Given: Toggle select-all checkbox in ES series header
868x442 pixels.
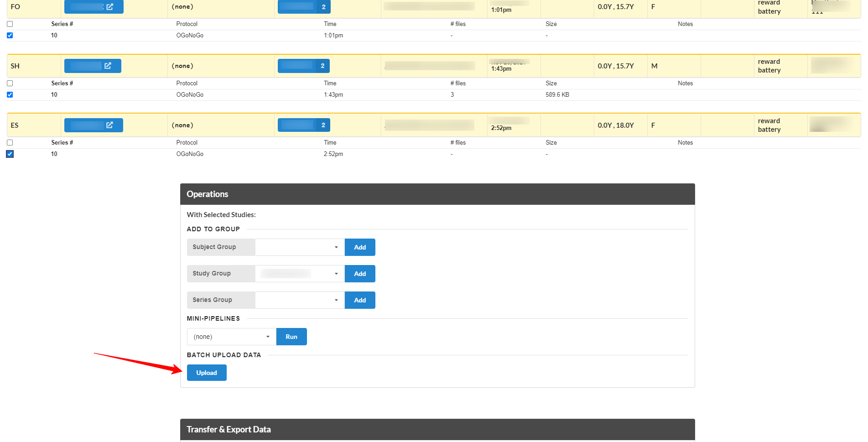Looking at the screenshot, I should 10,143.
